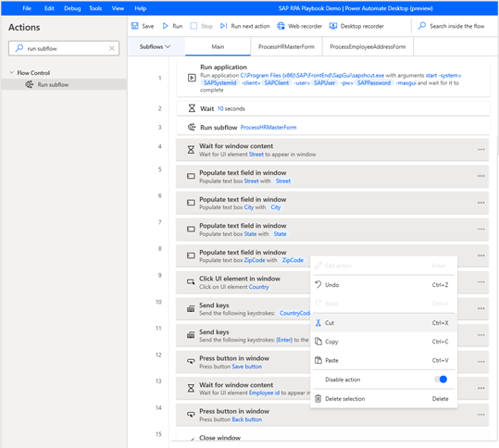This screenshot has width=499, height=448.
Task: Click the Stop square icon
Action: coord(193,26)
